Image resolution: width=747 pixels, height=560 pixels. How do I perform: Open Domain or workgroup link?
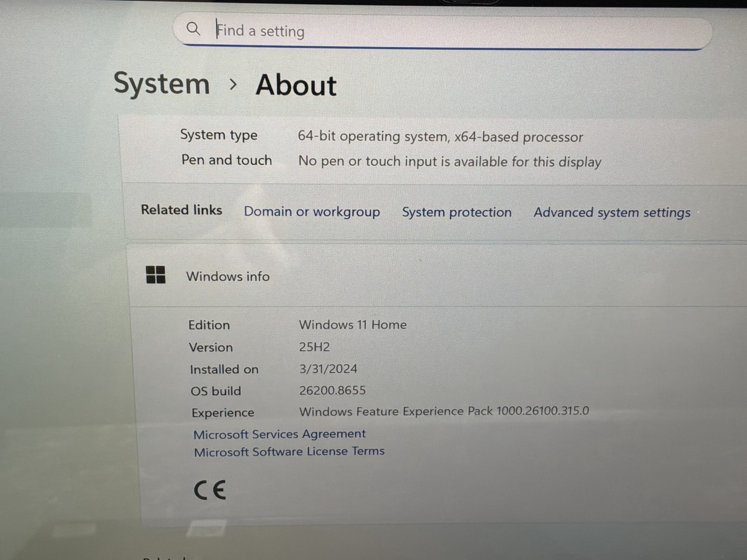312,211
